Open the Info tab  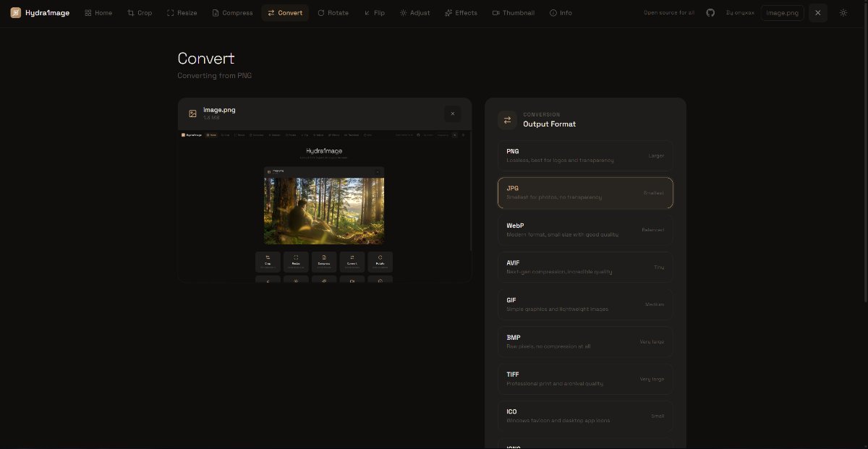click(561, 13)
